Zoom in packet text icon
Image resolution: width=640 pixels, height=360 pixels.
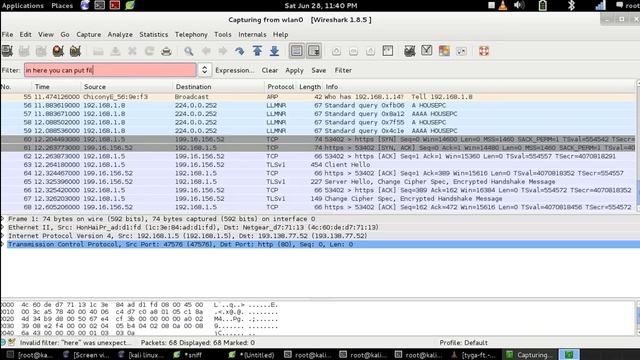pyautogui.click(x=336, y=51)
